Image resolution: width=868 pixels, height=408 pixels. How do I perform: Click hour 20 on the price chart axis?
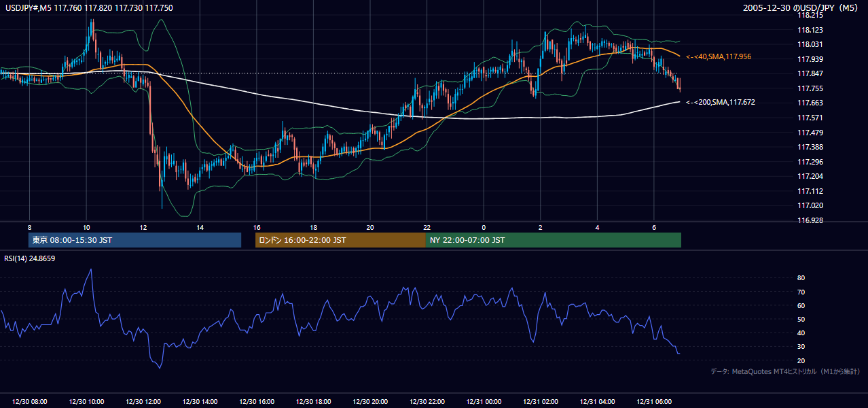pos(370,226)
